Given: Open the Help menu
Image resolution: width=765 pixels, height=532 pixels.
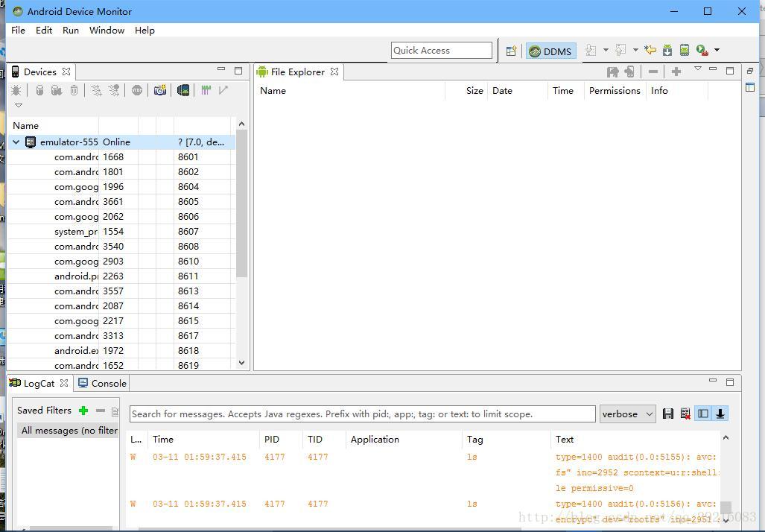Looking at the screenshot, I should [145, 31].
